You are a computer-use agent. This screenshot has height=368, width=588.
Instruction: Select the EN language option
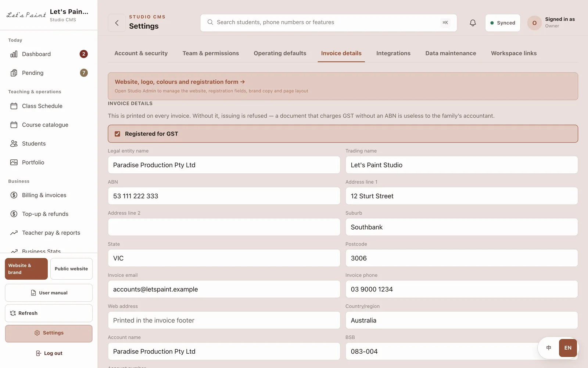click(x=568, y=348)
